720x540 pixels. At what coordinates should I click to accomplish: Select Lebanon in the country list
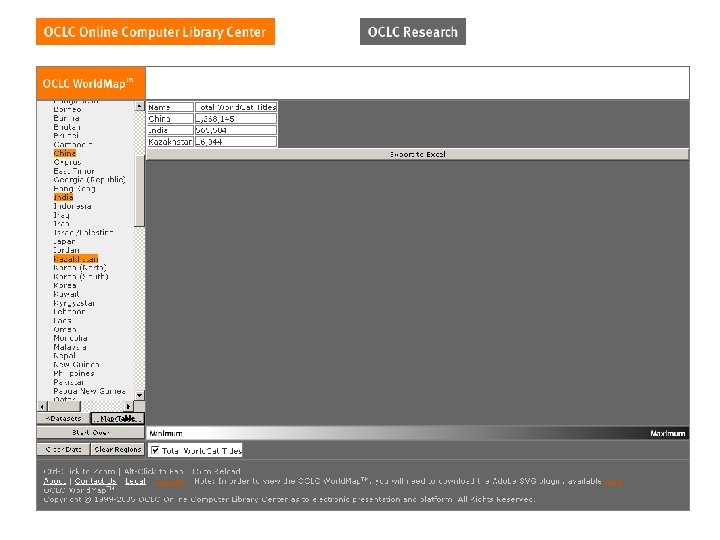click(69, 312)
